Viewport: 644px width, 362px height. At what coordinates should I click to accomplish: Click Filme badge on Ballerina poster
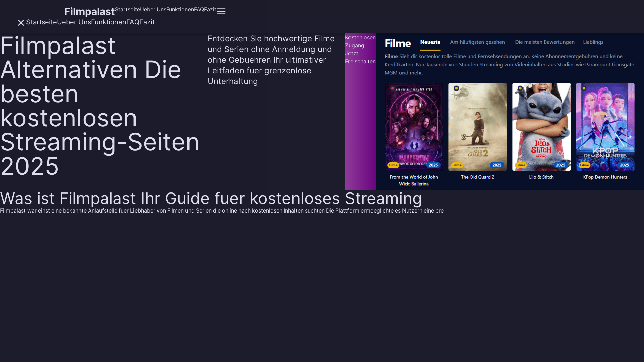coord(393,165)
